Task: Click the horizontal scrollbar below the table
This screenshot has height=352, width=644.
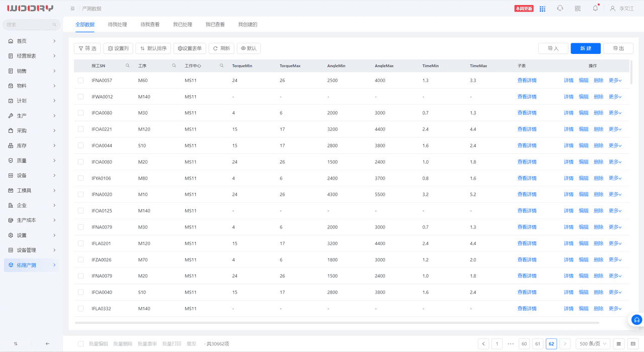Action: [x=337, y=322]
